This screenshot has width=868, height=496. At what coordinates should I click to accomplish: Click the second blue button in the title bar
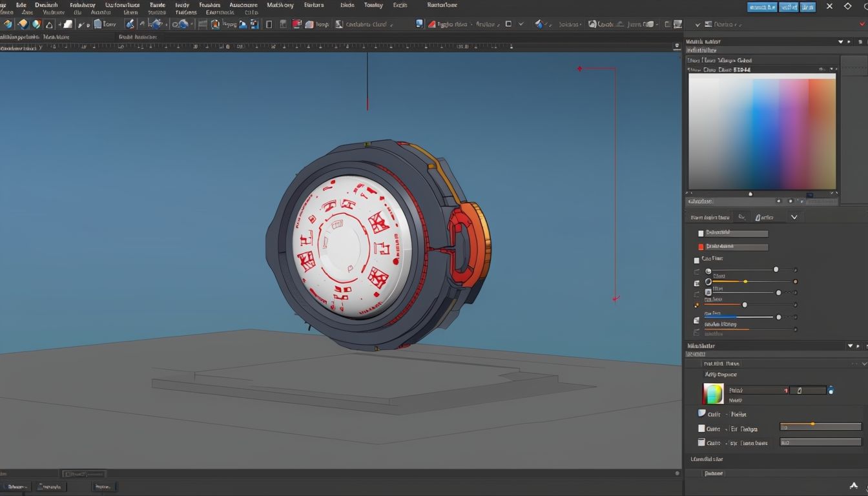(788, 6)
